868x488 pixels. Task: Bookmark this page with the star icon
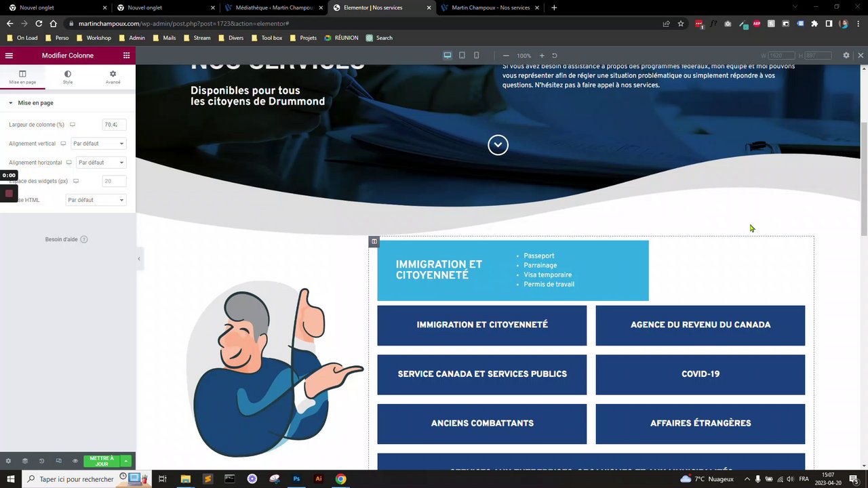(x=681, y=23)
